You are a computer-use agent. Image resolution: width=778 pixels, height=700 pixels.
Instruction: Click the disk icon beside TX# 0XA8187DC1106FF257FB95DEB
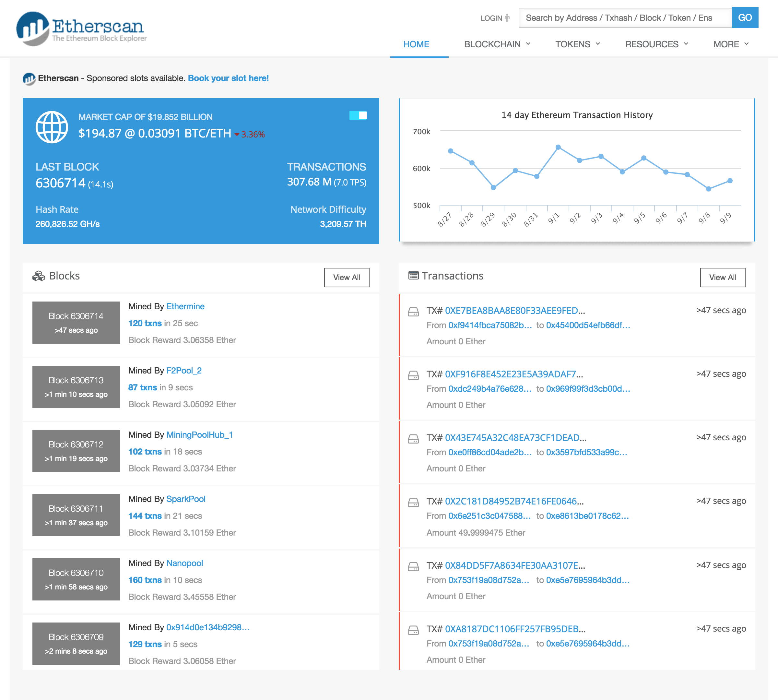413,631
